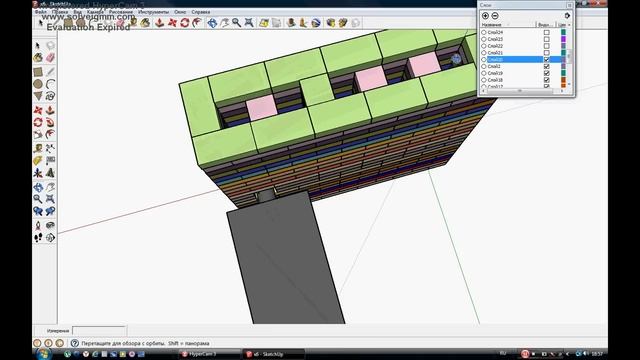The height and width of the screenshot is (360, 640).
Task: Select the Слой2 layer name
Action: pyautogui.click(x=494, y=66)
